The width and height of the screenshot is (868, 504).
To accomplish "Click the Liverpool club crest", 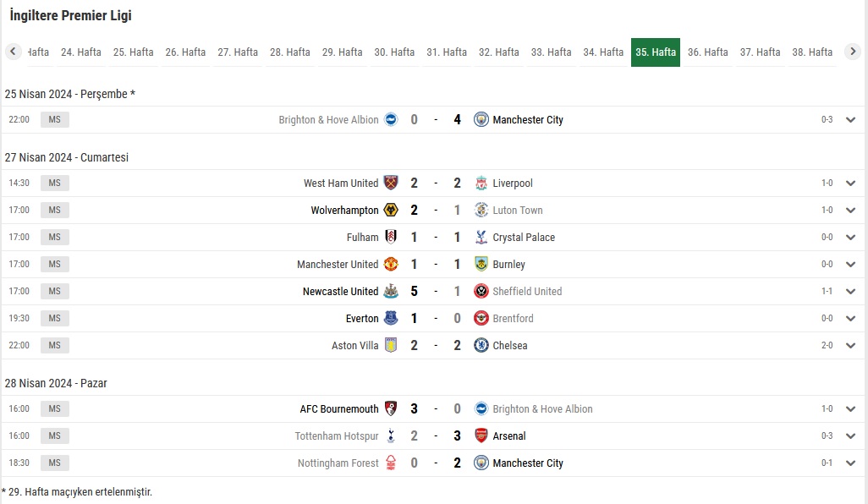I will coord(481,184).
